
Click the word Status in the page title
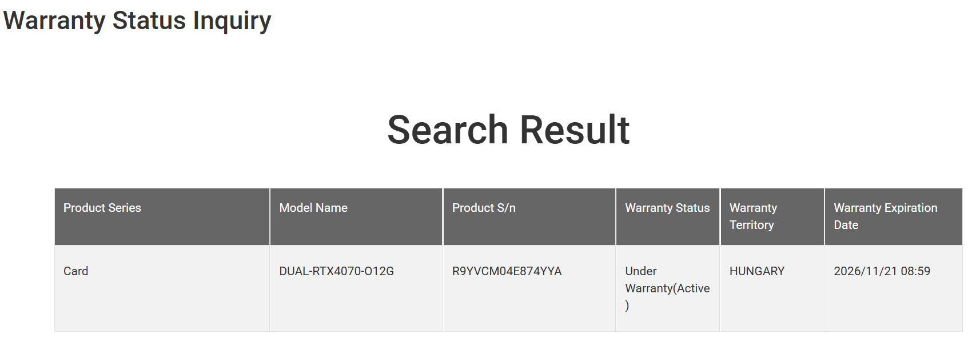149,21
